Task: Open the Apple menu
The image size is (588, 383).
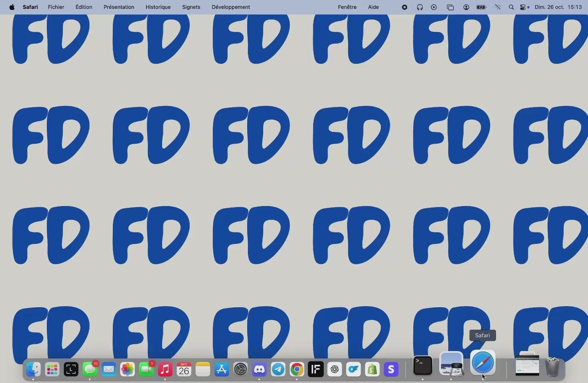Action: tap(12, 7)
